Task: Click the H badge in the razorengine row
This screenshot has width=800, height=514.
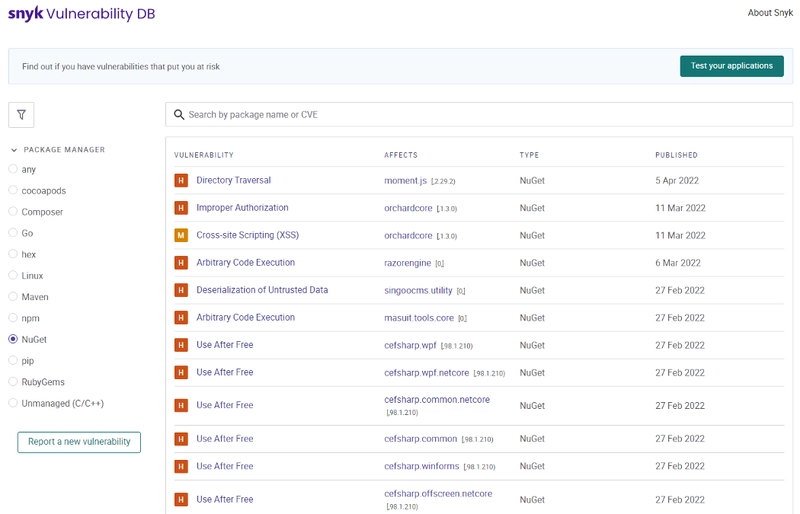Action: [181, 263]
